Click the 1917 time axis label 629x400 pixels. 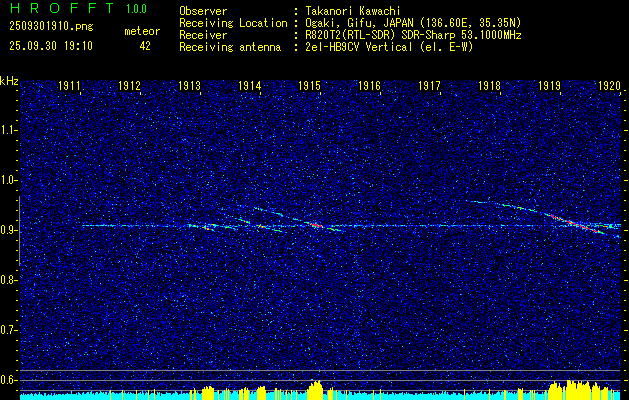pyautogui.click(x=429, y=85)
